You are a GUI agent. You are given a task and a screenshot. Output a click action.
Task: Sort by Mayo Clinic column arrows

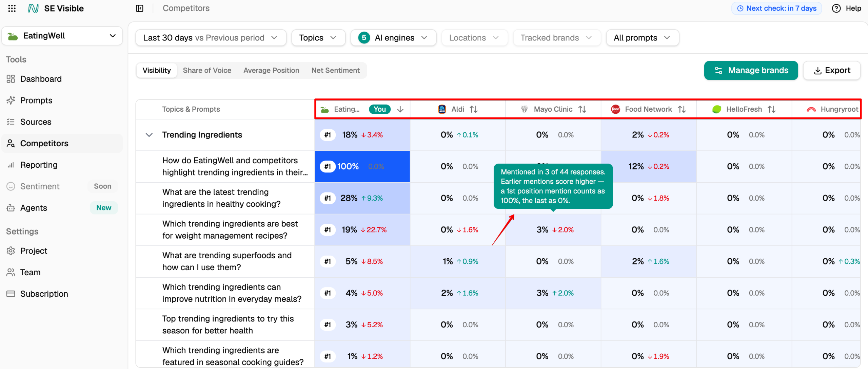point(582,109)
